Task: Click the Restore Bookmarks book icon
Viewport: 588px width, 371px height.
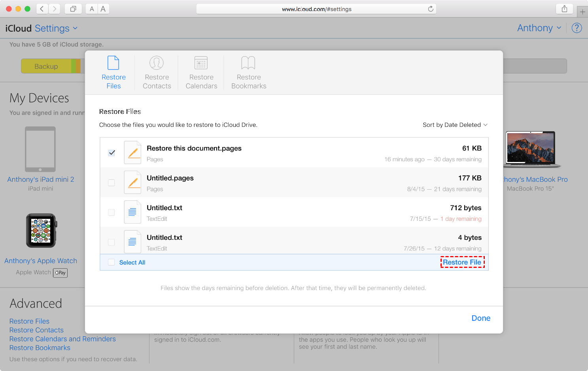Action: [x=248, y=63]
